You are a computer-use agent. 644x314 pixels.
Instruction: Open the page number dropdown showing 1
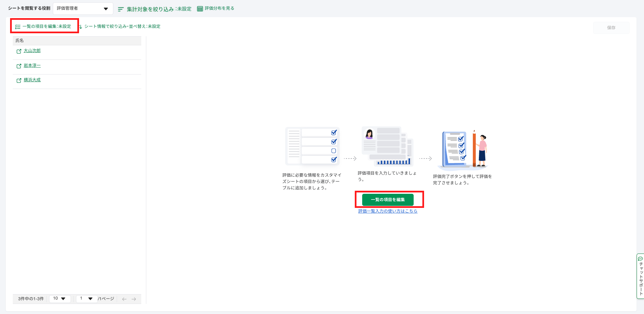86,298
